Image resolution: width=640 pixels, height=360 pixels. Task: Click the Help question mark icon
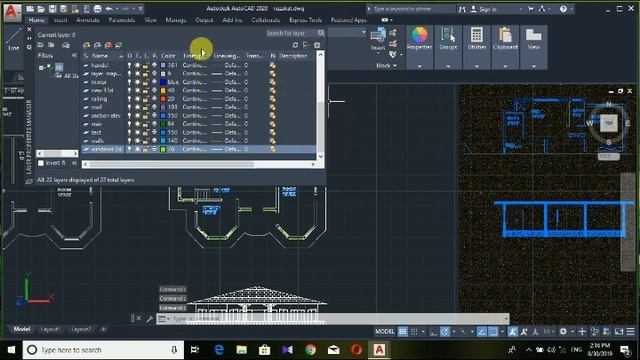563,9
